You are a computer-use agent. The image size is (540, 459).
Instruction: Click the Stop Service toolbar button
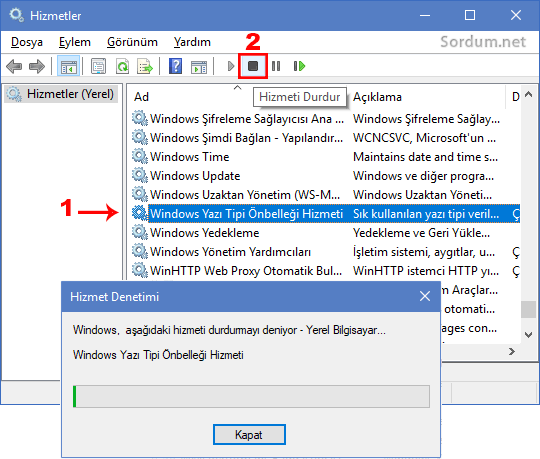[253, 66]
